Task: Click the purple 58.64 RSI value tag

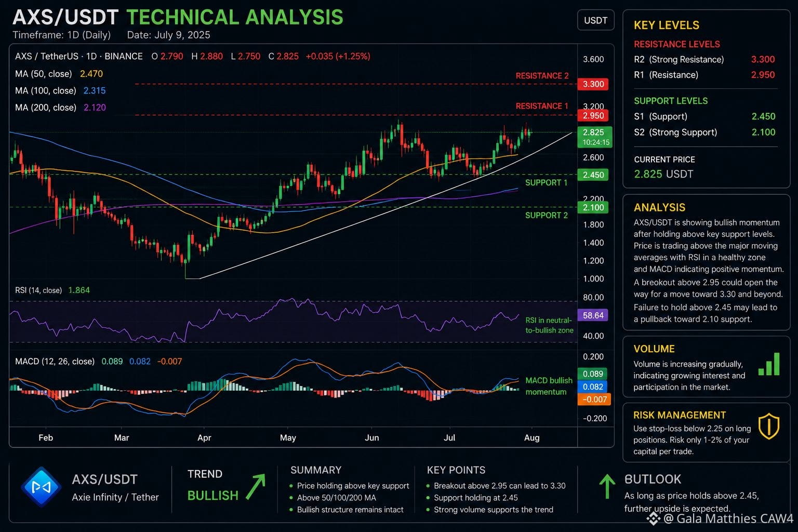Action: [x=593, y=315]
